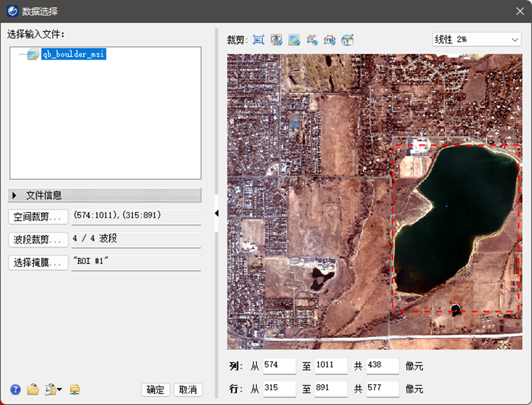
Task: Open help with the blue question mark icon
Action: pyautogui.click(x=15, y=390)
